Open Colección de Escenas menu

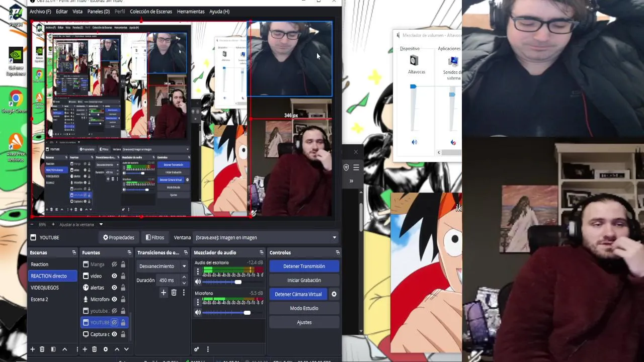pos(151,12)
